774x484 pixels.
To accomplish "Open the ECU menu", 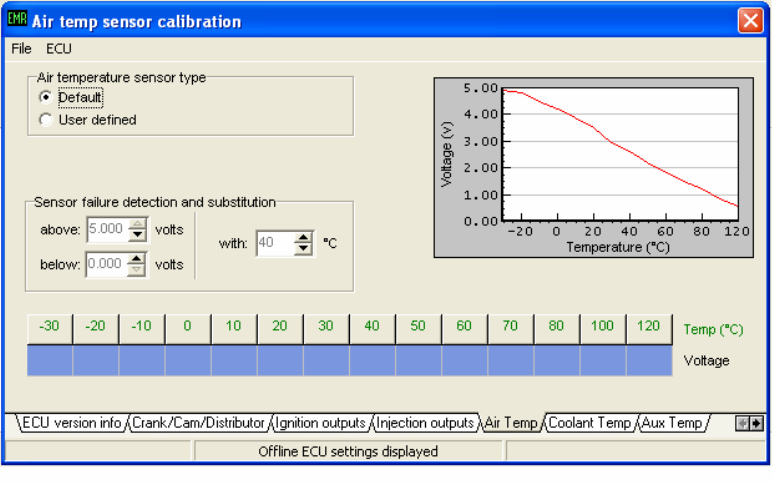I will (x=59, y=49).
